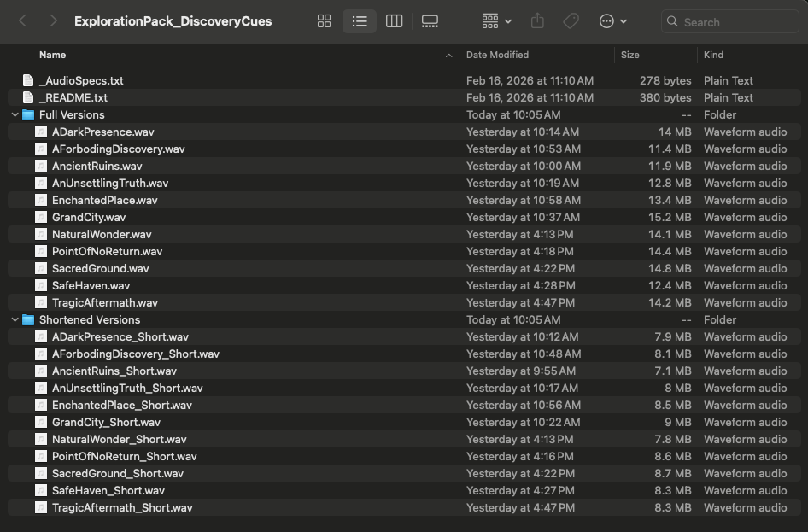
Task: Click the 14.8 MB size of SacredGround.wav
Action: coord(670,268)
